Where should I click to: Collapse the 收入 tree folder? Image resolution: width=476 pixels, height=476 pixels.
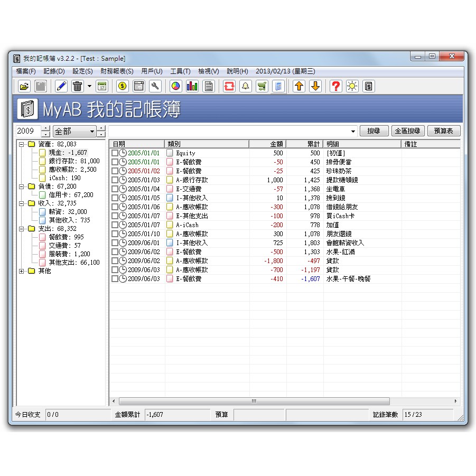pyautogui.click(x=22, y=203)
